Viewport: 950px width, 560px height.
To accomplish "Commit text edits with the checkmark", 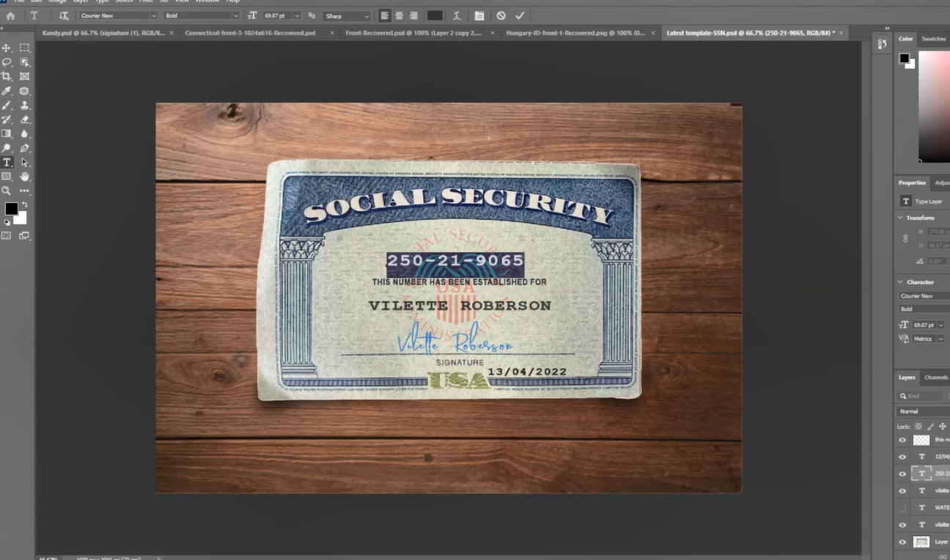I will click(x=520, y=15).
